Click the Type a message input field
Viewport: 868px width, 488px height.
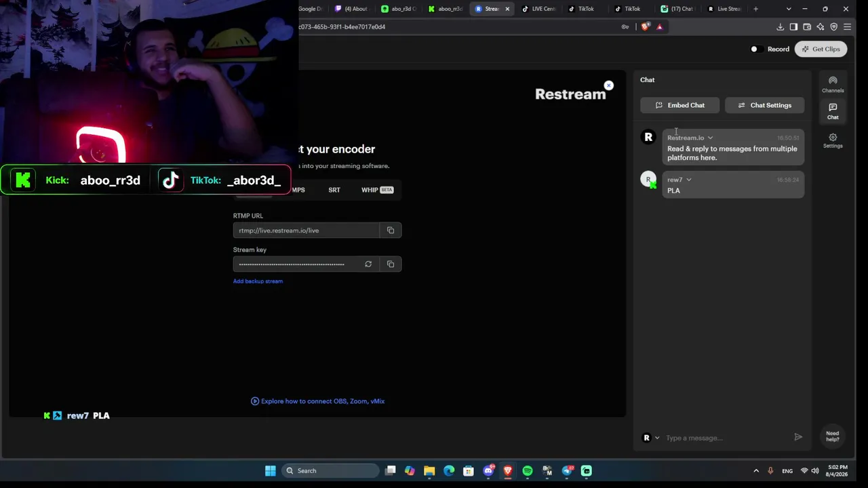[727, 438]
